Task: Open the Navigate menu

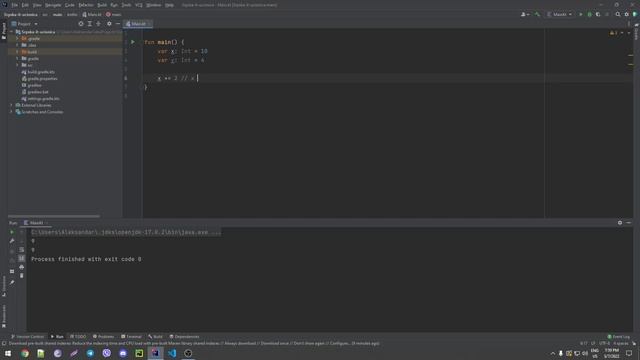Action: pos(53,5)
